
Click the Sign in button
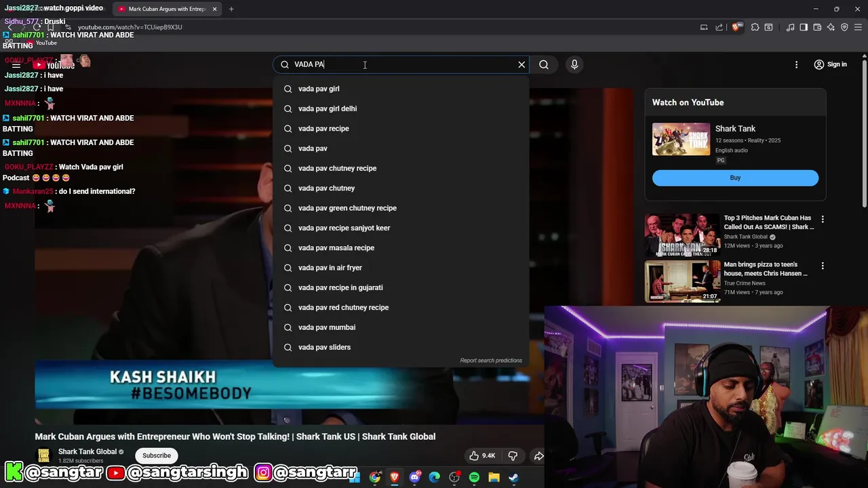[831, 64]
